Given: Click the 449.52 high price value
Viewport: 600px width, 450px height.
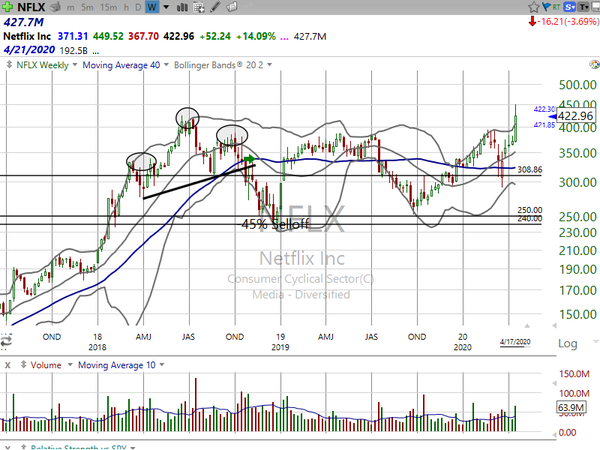Looking at the screenshot, I should click(x=108, y=36).
